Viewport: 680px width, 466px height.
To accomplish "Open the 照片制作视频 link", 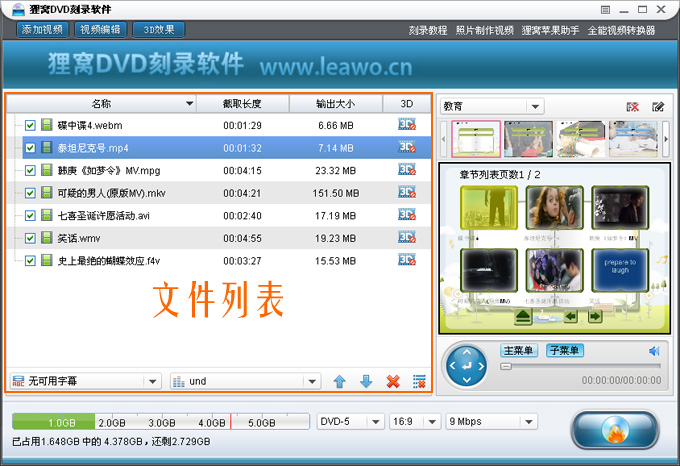I will coord(484,30).
